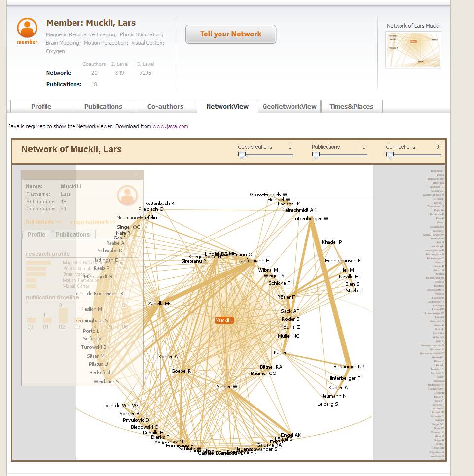Image resolution: width=474 pixels, height=476 pixels.
Task: Click the Goebel R node
Action: coord(181,371)
